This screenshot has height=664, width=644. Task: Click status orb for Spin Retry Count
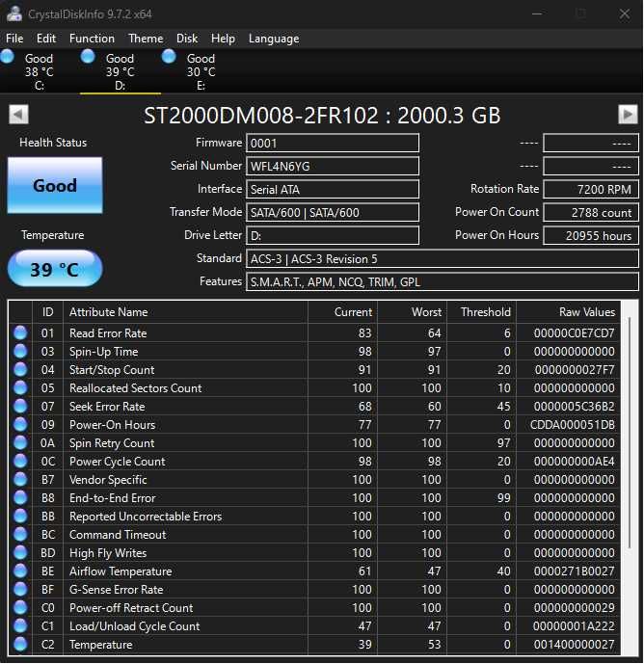(20, 442)
